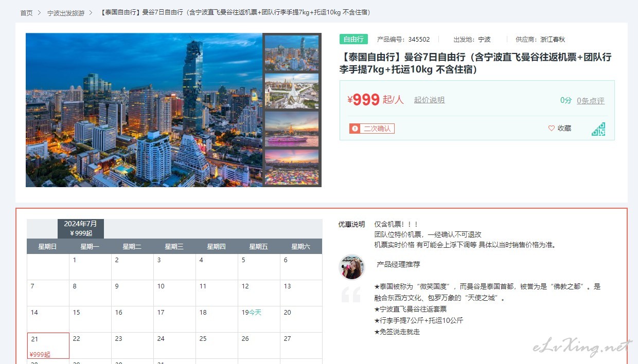
Task: Click calendar date 10
Action: click(x=174, y=293)
